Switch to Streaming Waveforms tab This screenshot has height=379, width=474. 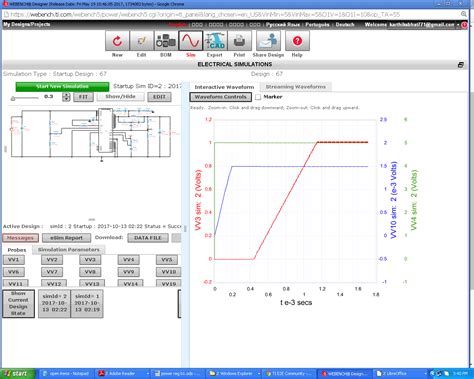tap(296, 87)
